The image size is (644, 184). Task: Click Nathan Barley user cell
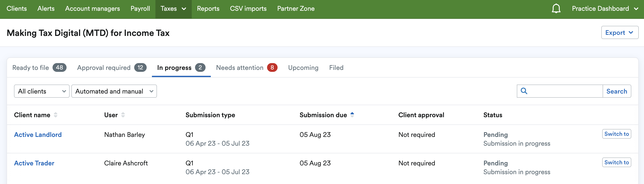click(x=125, y=135)
